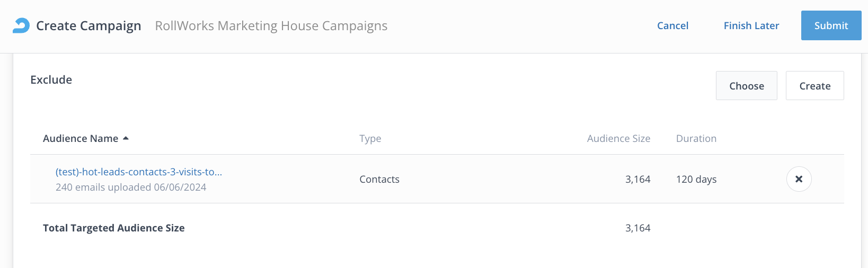Click the Type column header
This screenshot has height=268, width=868.
(370, 138)
